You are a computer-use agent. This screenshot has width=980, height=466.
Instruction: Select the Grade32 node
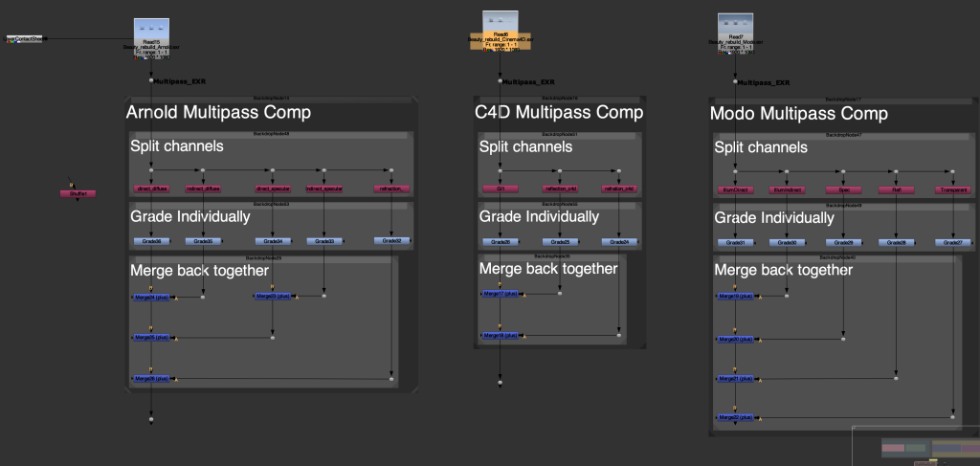point(391,240)
